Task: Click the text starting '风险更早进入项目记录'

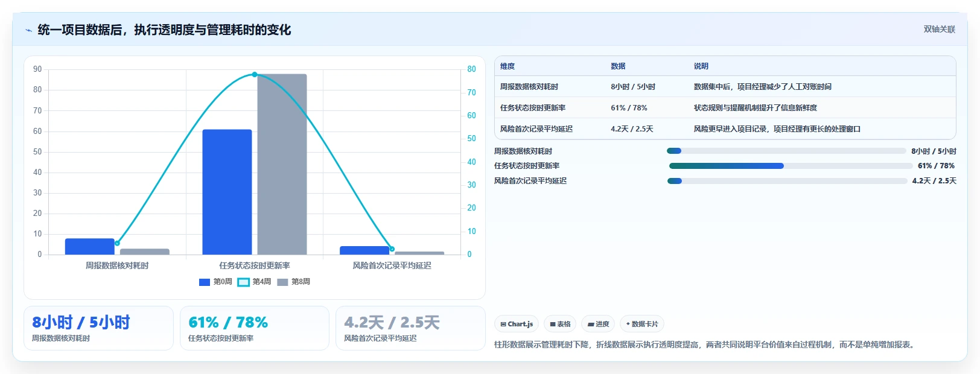Action: [777, 129]
